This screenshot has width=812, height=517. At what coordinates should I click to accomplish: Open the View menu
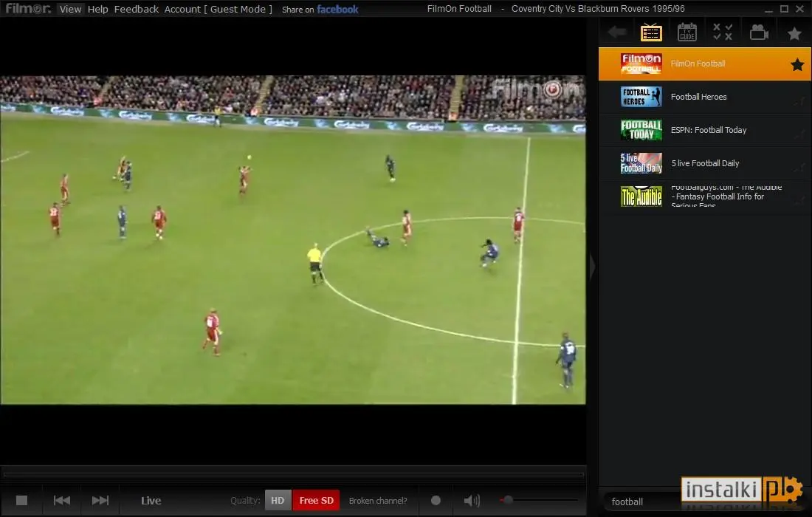click(x=70, y=10)
